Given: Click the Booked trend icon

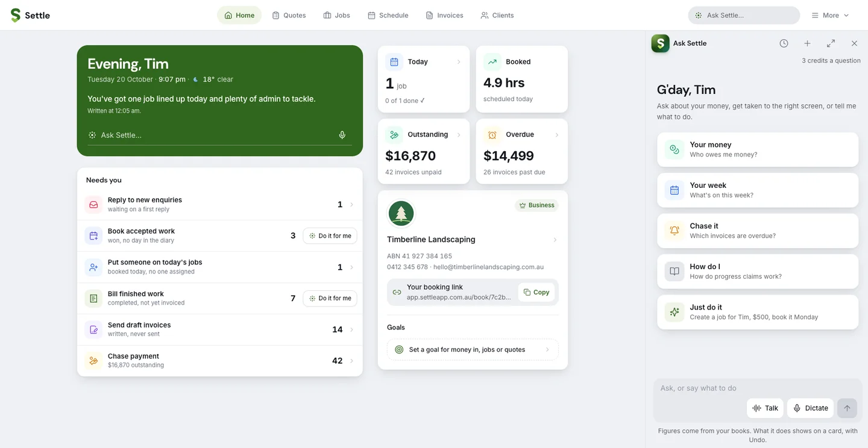Looking at the screenshot, I should click(x=492, y=61).
